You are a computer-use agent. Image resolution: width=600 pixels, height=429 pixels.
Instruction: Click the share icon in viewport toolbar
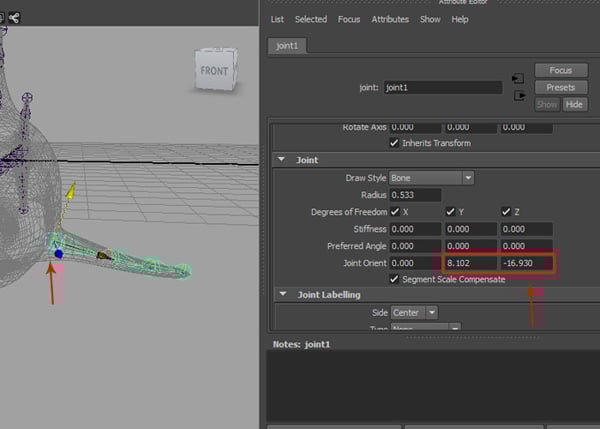coord(14,18)
